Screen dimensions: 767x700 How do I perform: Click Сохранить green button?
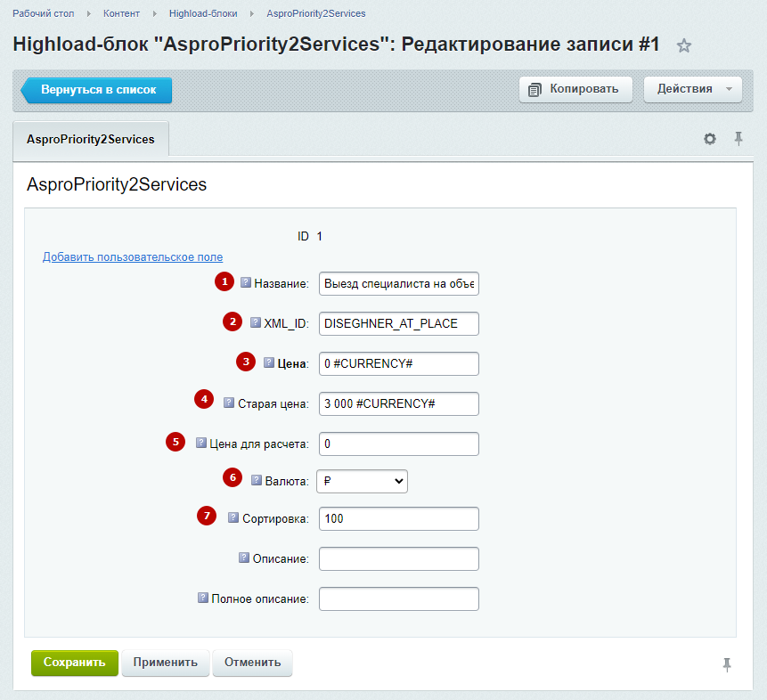click(74, 663)
